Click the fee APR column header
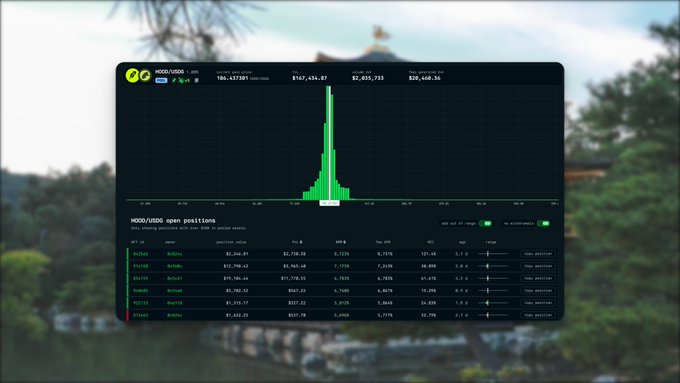Image resolution: width=680 pixels, height=383 pixels. tap(383, 242)
